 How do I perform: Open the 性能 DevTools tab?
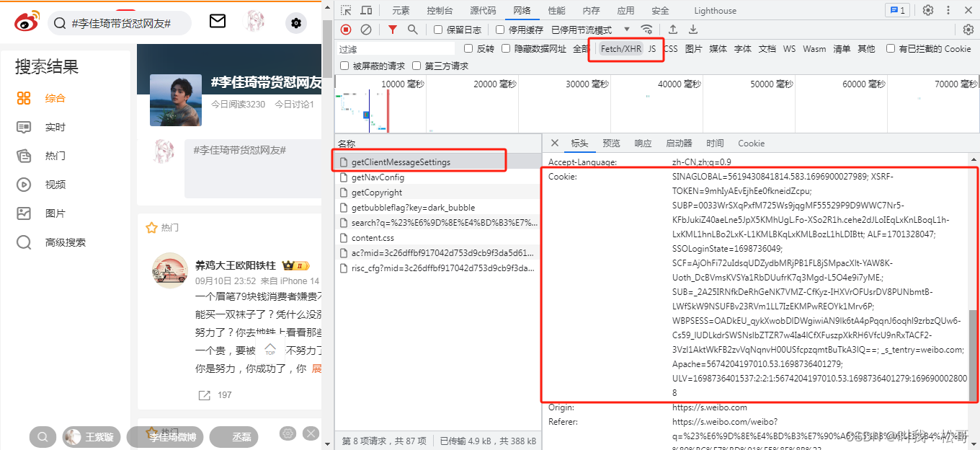coord(556,10)
